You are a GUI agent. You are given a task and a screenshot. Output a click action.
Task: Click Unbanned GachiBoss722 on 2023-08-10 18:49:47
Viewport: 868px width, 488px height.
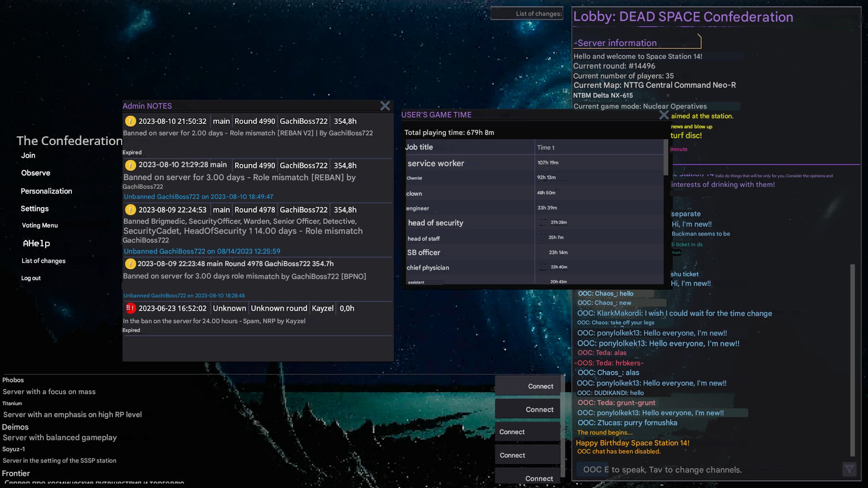pos(198,197)
